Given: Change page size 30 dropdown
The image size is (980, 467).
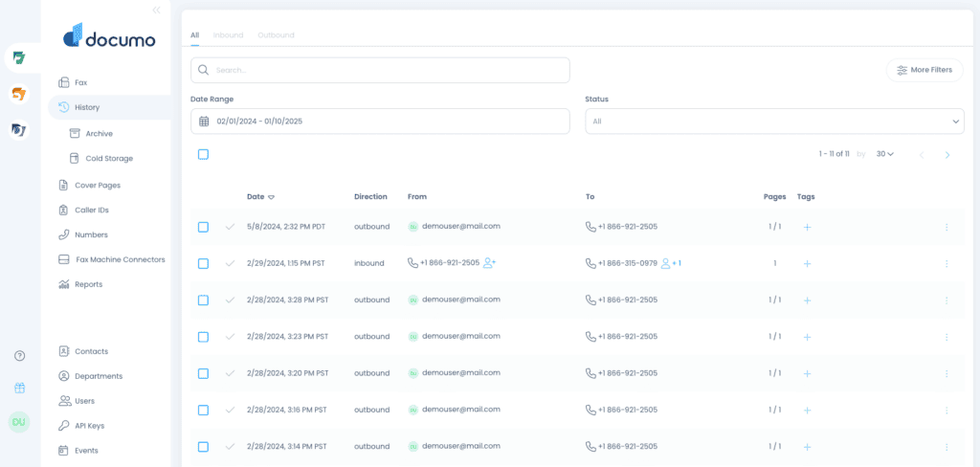Looking at the screenshot, I should 885,154.
